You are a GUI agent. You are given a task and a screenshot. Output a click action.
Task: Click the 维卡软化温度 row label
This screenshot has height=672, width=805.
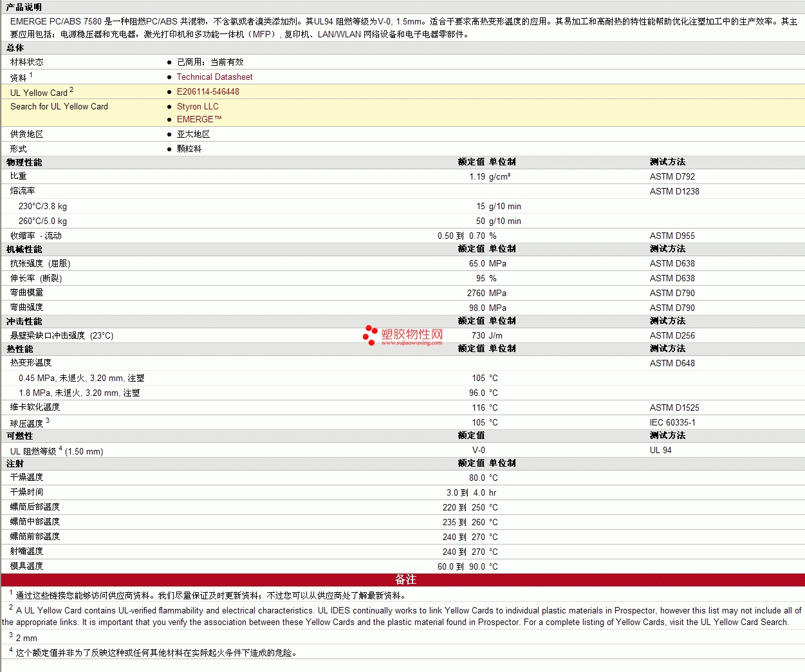[35, 407]
